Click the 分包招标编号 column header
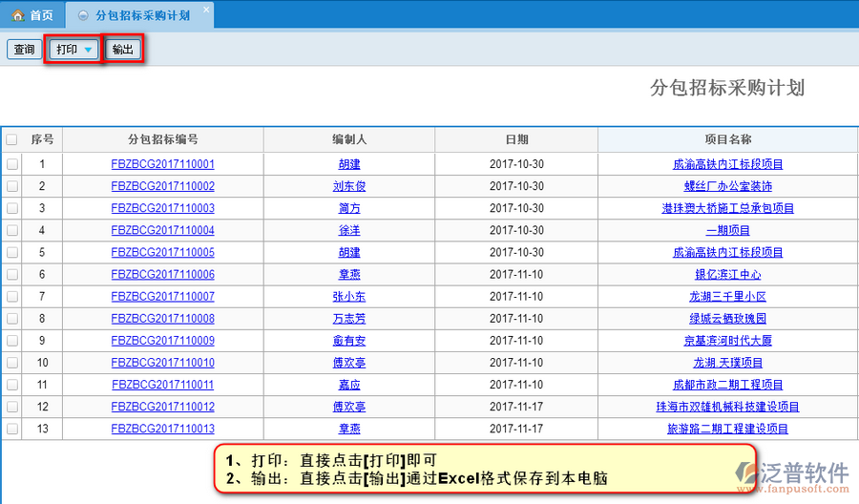 point(162,139)
